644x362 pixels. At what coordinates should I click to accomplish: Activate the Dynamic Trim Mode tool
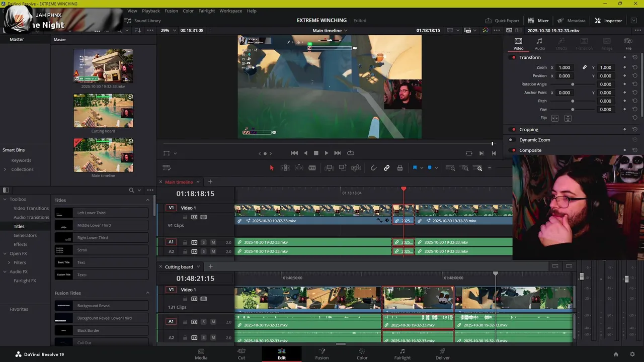tap(299, 168)
